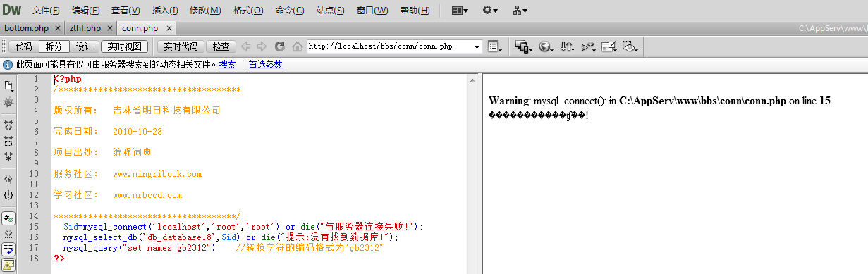The image size is (868, 274).
Task: Open 查看(V) menu
Action: tap(126, 11)
